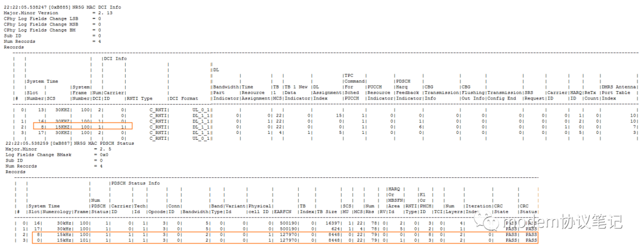Click the "Opcode" column header
This screenshot has width=644, height=250.
click(x=156, y=212)
